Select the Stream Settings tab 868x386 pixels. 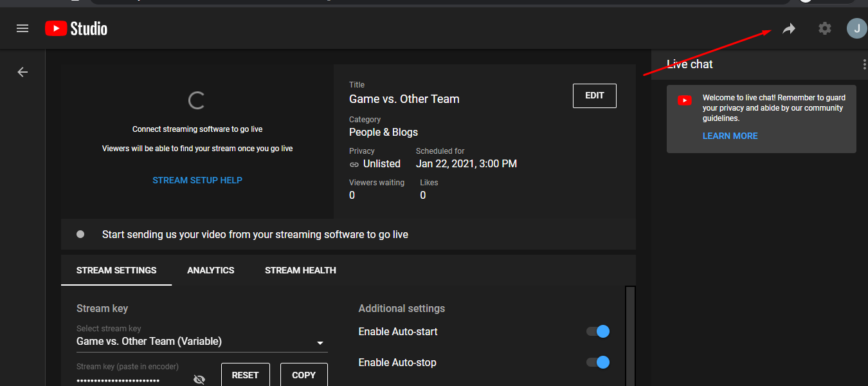(x=116, y=270)
